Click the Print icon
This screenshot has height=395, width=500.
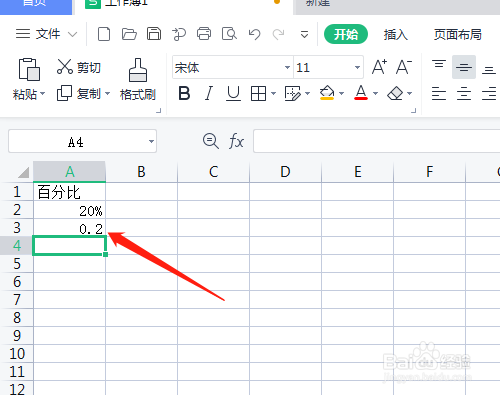[x=204, y=34]
